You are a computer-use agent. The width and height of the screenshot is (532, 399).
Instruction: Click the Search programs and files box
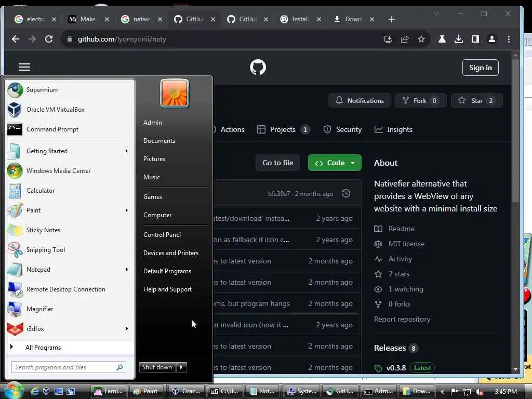(69, 367)
